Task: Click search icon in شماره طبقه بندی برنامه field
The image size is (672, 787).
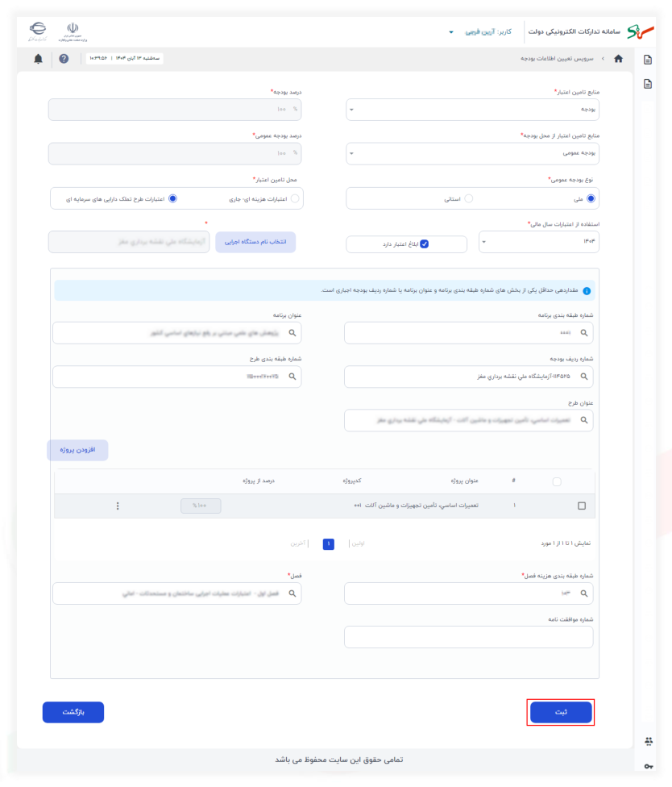Action: 584,333
